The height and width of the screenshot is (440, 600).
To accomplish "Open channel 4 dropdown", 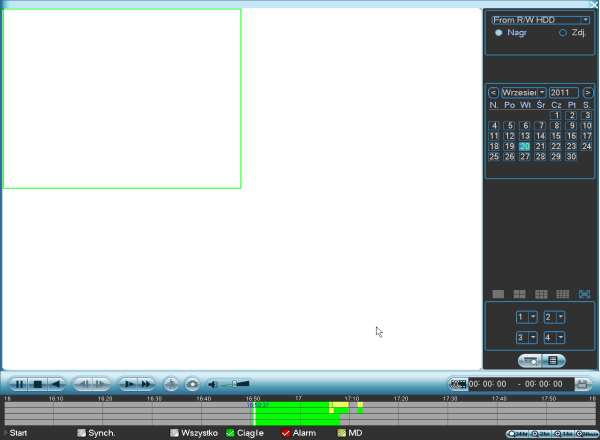I will 554,337.
